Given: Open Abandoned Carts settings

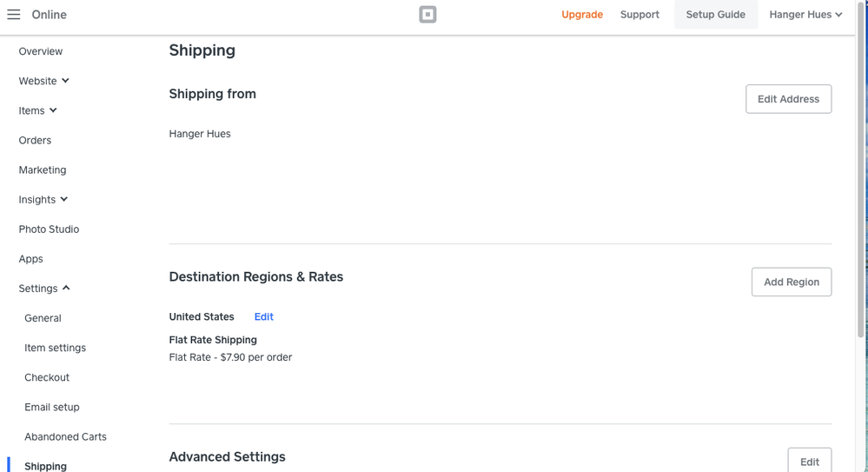Looking at the screenshot, I should pos(65,436).
